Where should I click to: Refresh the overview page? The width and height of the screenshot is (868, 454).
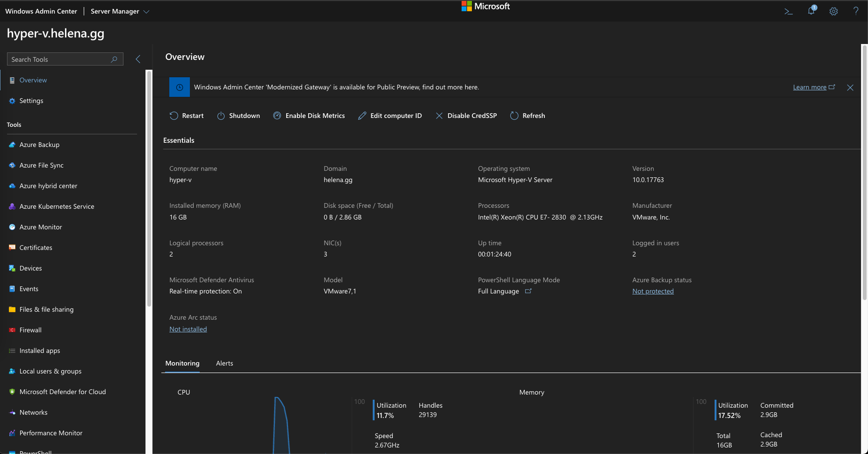(528, 116)
